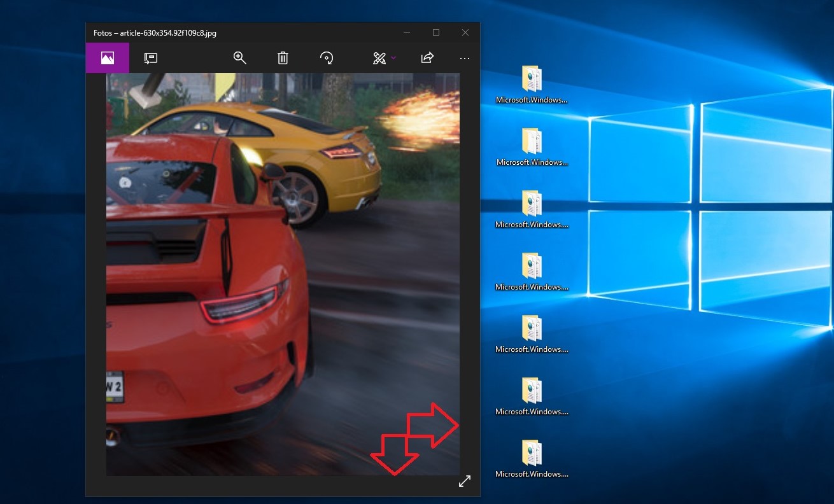Click the Add to album icon
834x504 pixels.
tap(150, 58)
